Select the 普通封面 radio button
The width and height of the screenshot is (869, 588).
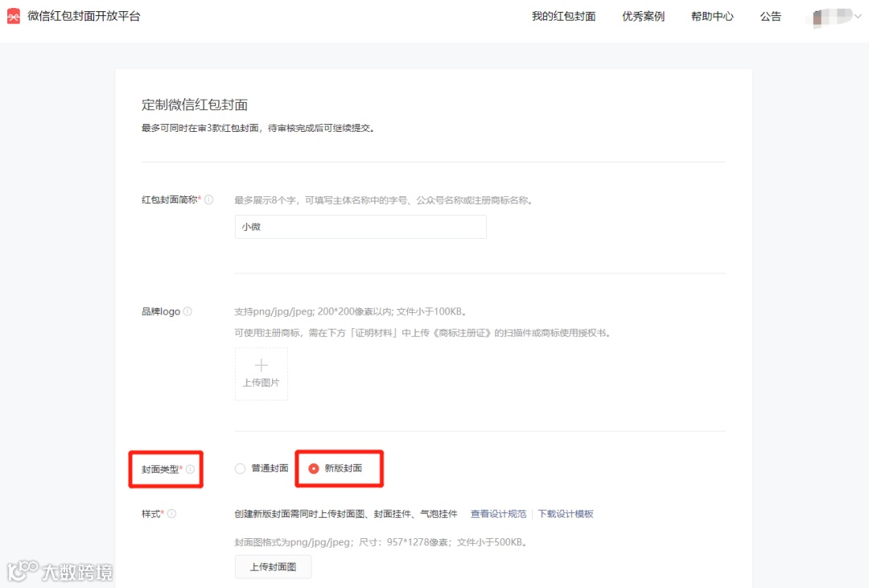(x=240, y=469)
